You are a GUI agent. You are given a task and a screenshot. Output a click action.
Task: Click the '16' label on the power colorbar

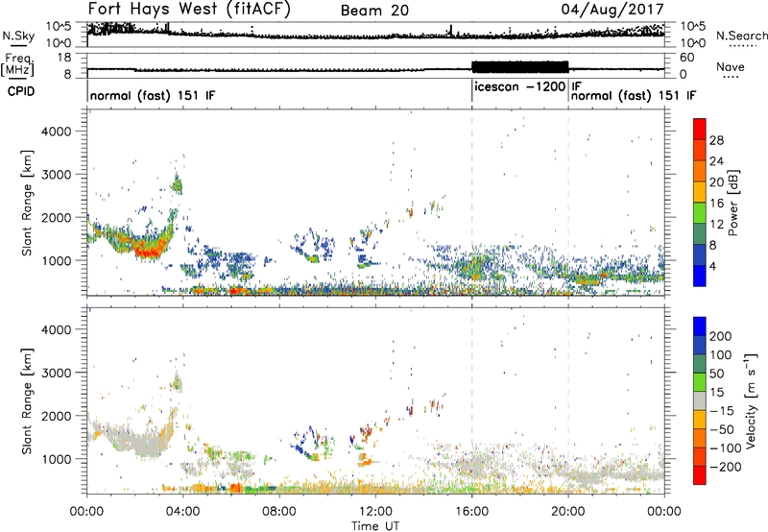click(x=716, y=204)
